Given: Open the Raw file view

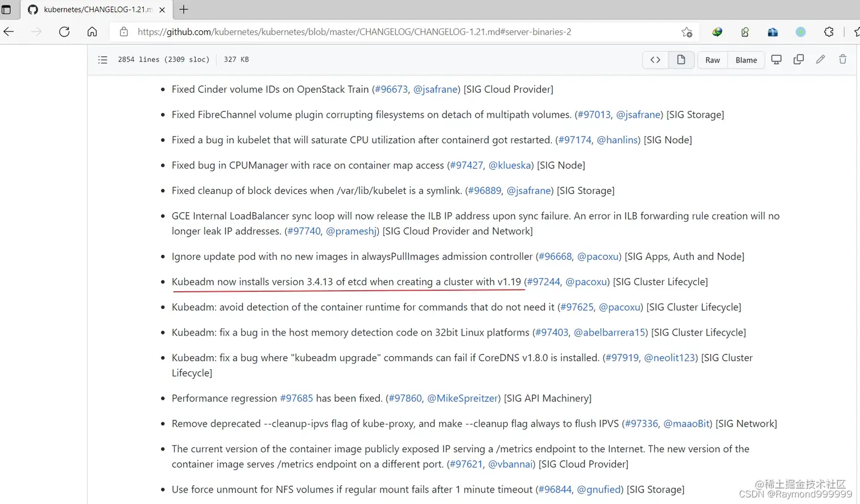Looking at the screenshot, I should coord(713,60).
